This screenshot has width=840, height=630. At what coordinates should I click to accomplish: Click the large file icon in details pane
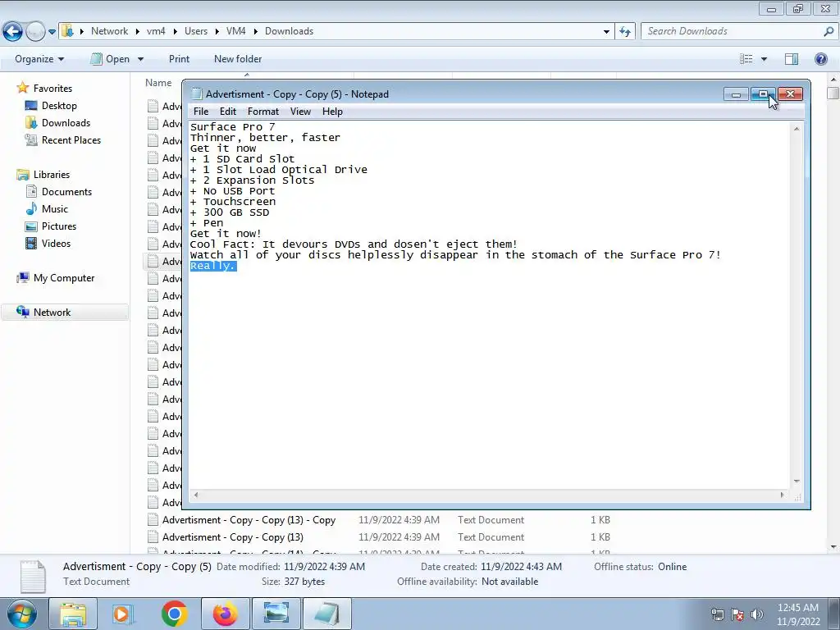coord(33,576)
